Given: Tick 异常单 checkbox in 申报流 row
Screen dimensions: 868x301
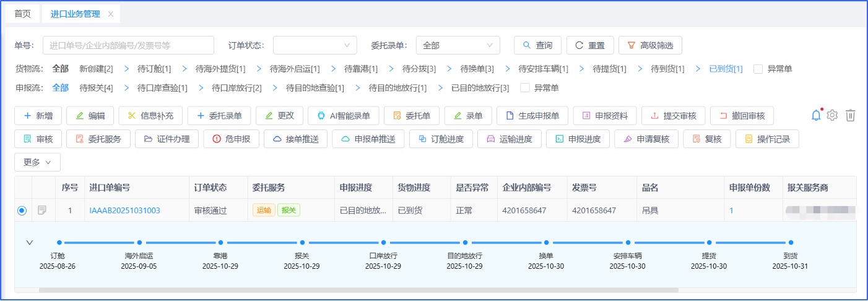Looking at the screenshot, I should coord(525,88).
